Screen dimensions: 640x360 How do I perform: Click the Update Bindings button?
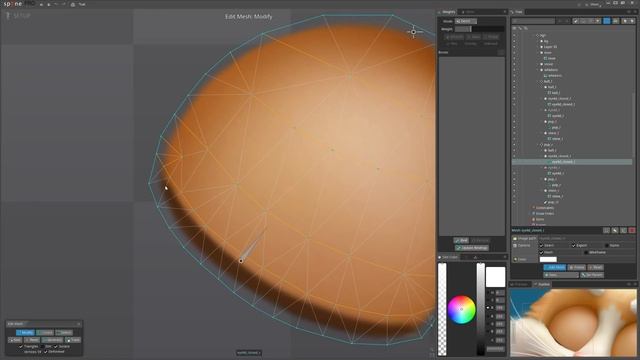coord(471,248)
